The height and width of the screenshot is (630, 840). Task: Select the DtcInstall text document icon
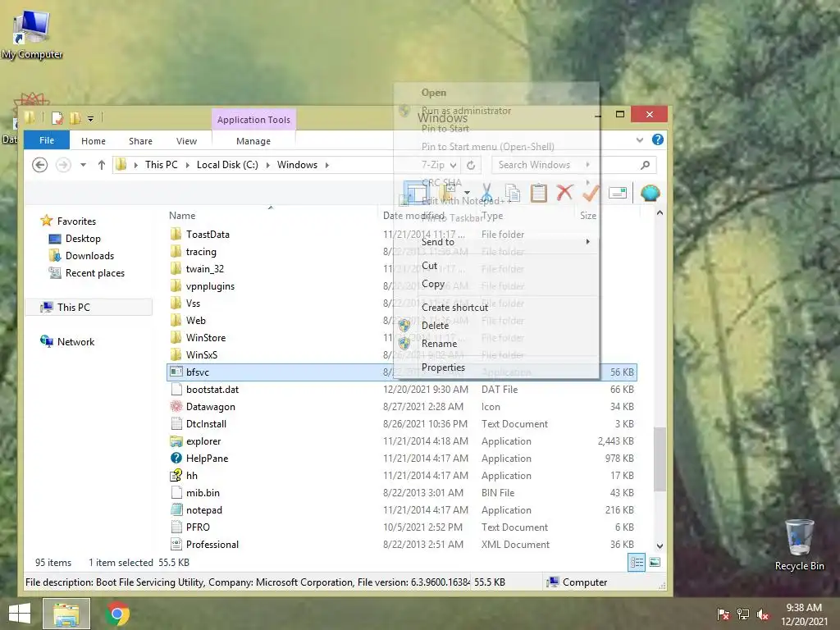[x=176, y=424]
